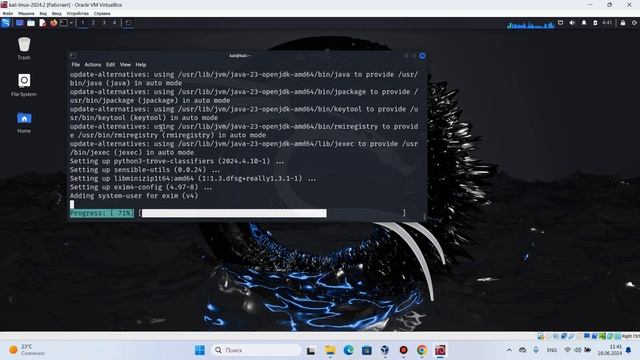Click the 'Adding system-user for exim (v4)' line
The image size is (640, 360).
coord(134,196)
